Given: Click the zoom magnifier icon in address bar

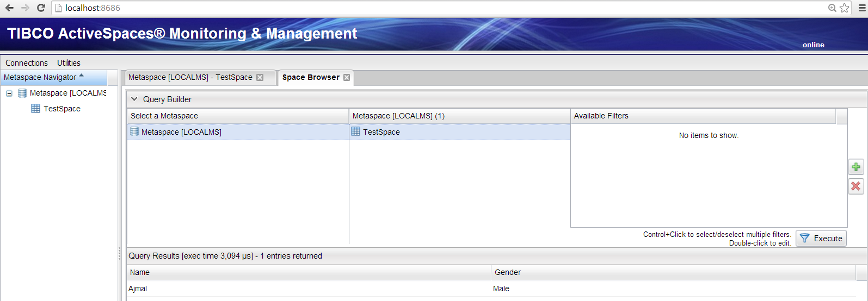Looking at the screenshot, I should coord(832,8).
